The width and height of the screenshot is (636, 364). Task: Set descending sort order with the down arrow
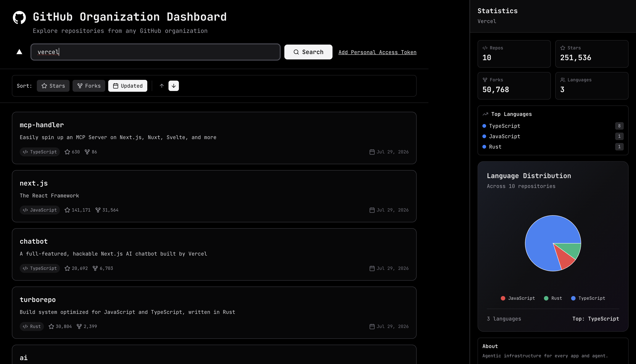174,86
